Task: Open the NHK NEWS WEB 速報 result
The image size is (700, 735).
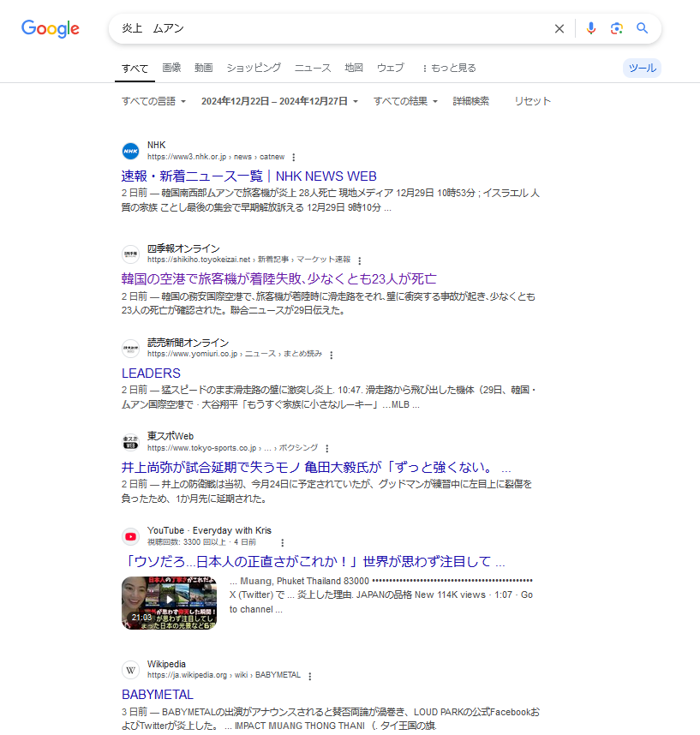Action: pos(249,176)
